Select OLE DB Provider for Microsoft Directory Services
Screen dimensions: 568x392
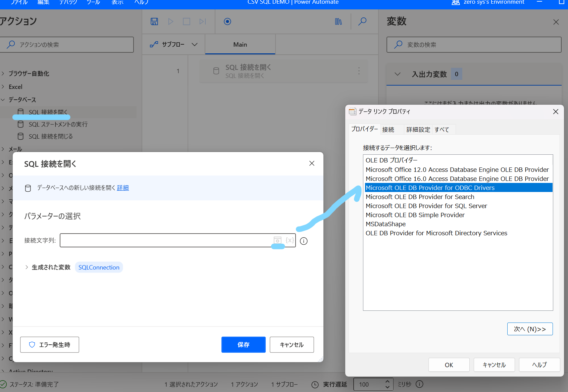(x=458, y=233)
